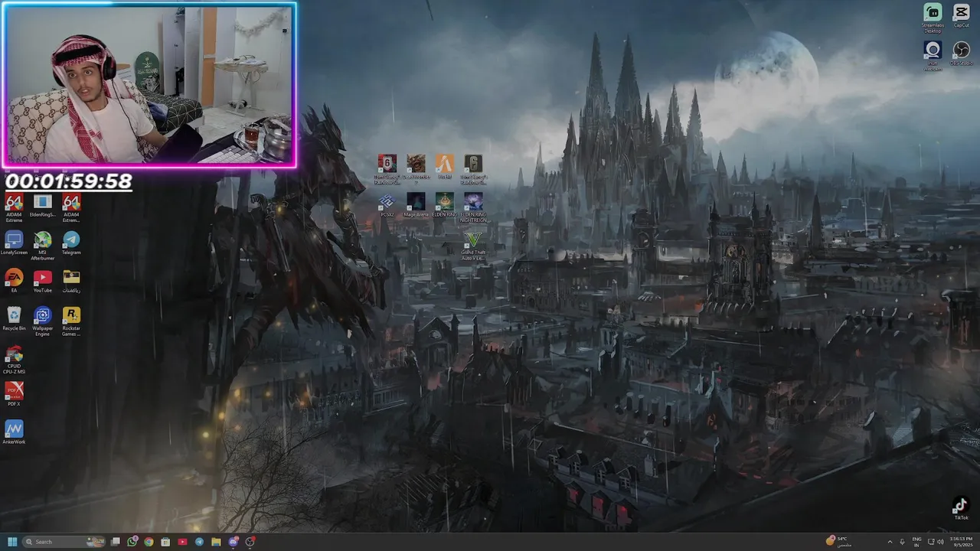The width and height of the screenshot is (980, 551).
Task: Select the second Sekiro-style game shortcut with face art
Action: pyautogui.click(x=416, y=168)
